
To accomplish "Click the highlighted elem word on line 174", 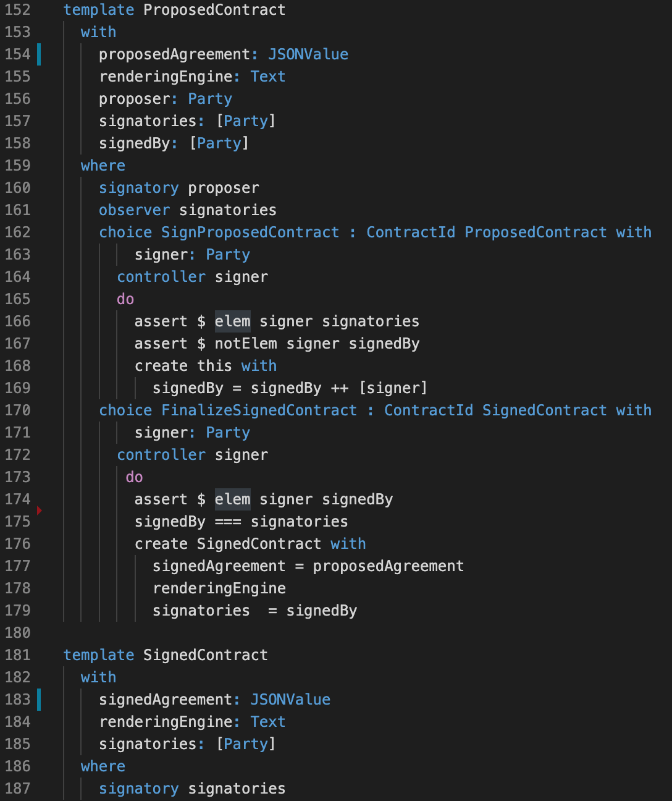I will [233, 499].
